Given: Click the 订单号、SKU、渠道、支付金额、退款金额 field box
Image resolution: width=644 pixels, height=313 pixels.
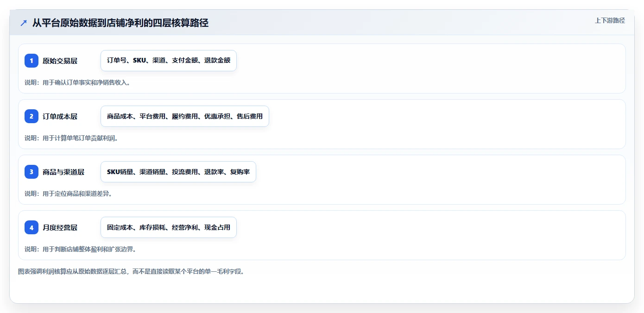Looking at the screenshot, I should 169,61.
